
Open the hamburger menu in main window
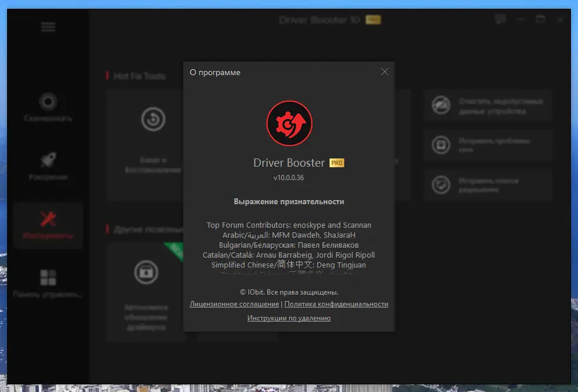tap(48, 27)
